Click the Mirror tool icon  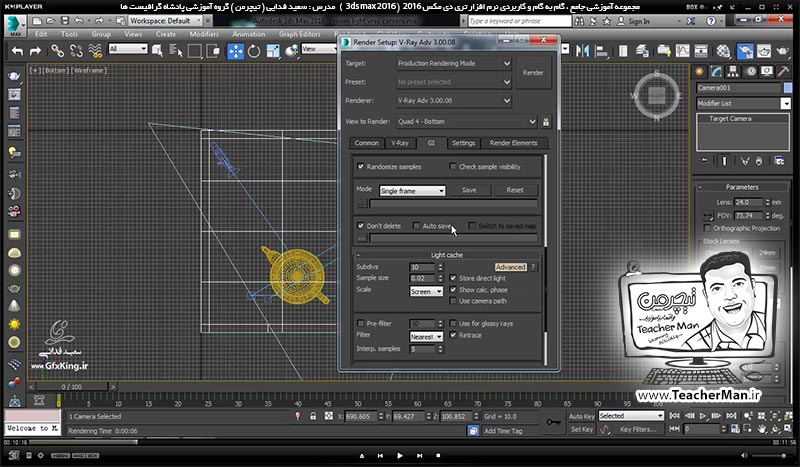point(582,51)
